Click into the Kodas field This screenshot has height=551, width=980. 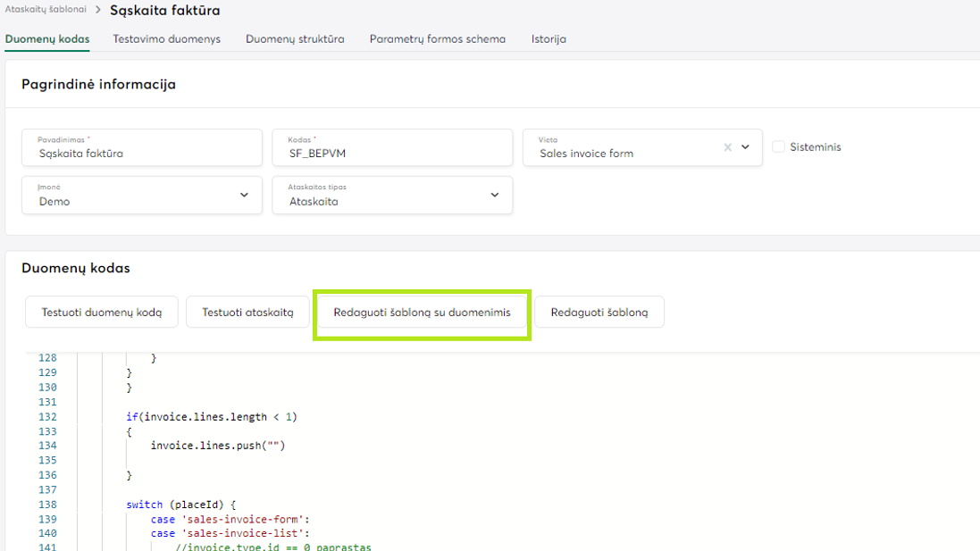coord(391,153)
